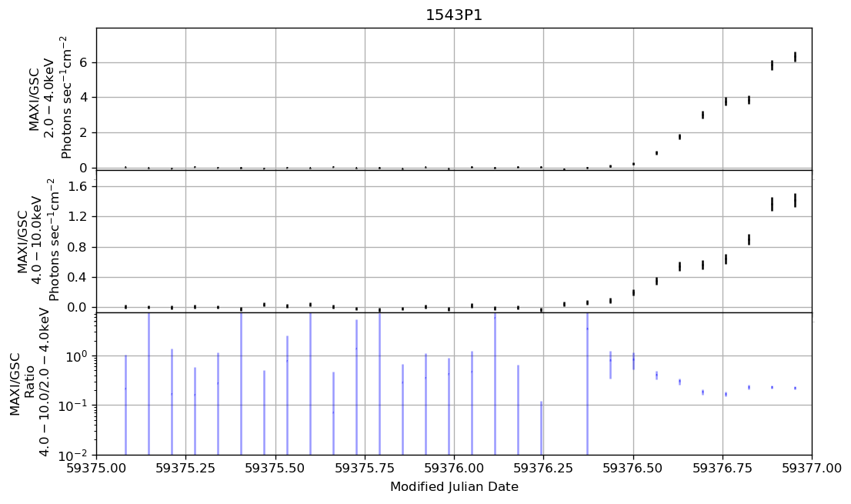Click the highest data point in 2.0–4.0keV panel
Viewport: 851px width, 504px height.
[x=795, y=57]
